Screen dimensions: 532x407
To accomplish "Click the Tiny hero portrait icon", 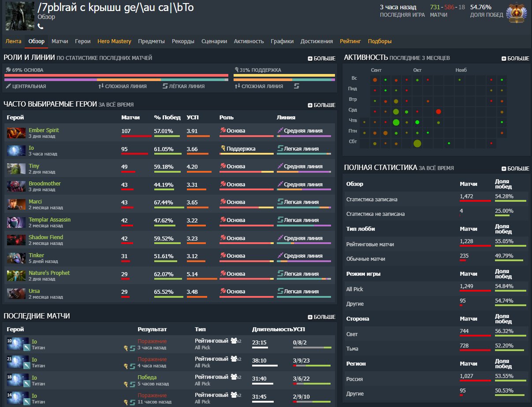I will [16, 169].
